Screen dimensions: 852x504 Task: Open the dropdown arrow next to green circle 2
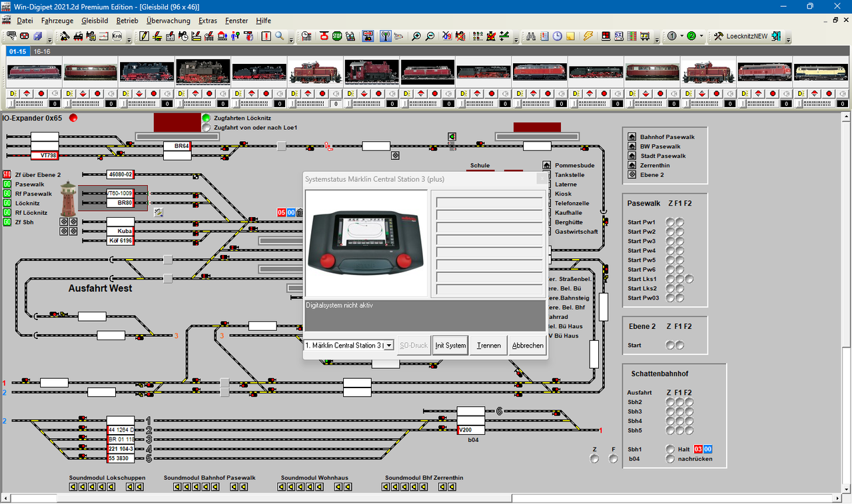click(701, 36)
